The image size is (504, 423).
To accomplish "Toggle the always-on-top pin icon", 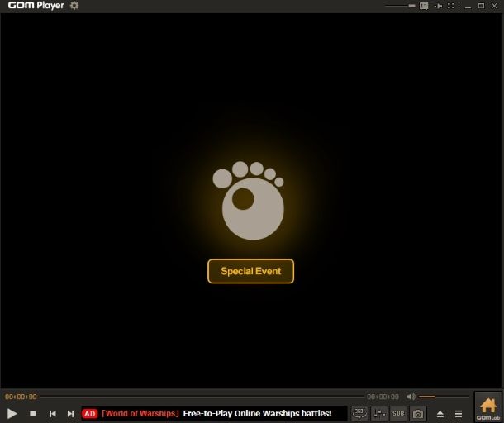I will (438, 6).
